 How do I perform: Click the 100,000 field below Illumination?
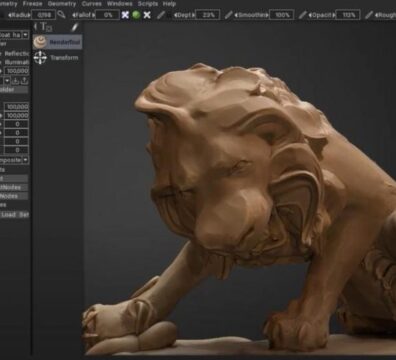point(17,71)
